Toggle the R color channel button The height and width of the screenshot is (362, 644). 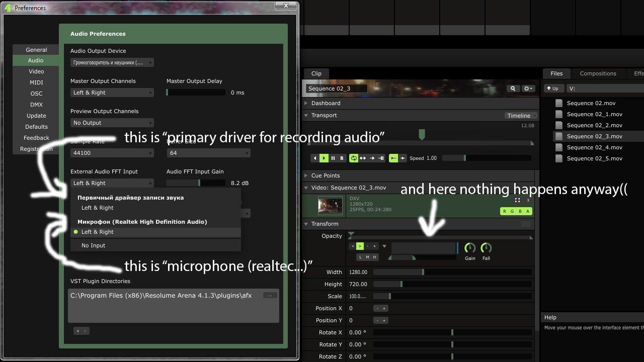(505, 211)
